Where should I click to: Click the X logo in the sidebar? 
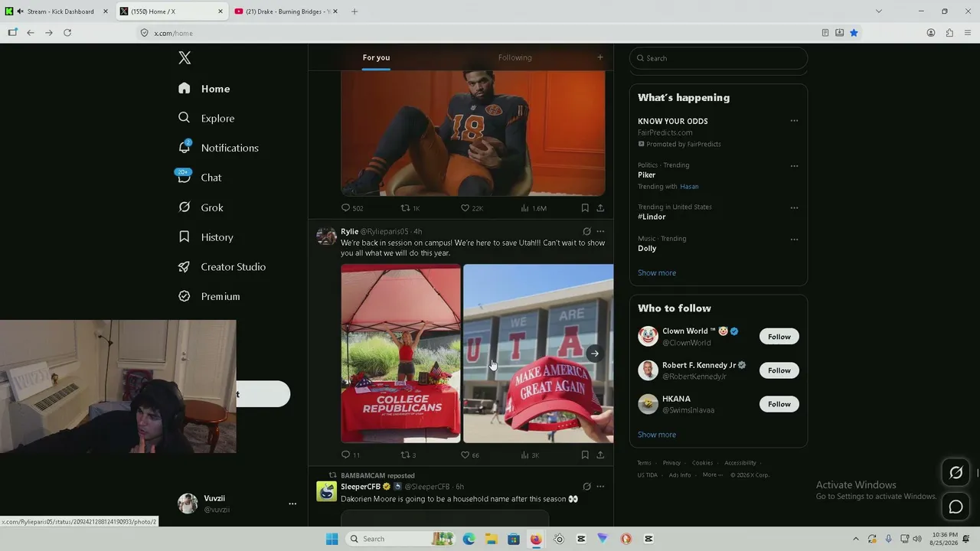pyautogui.click(x=185, y=58)
